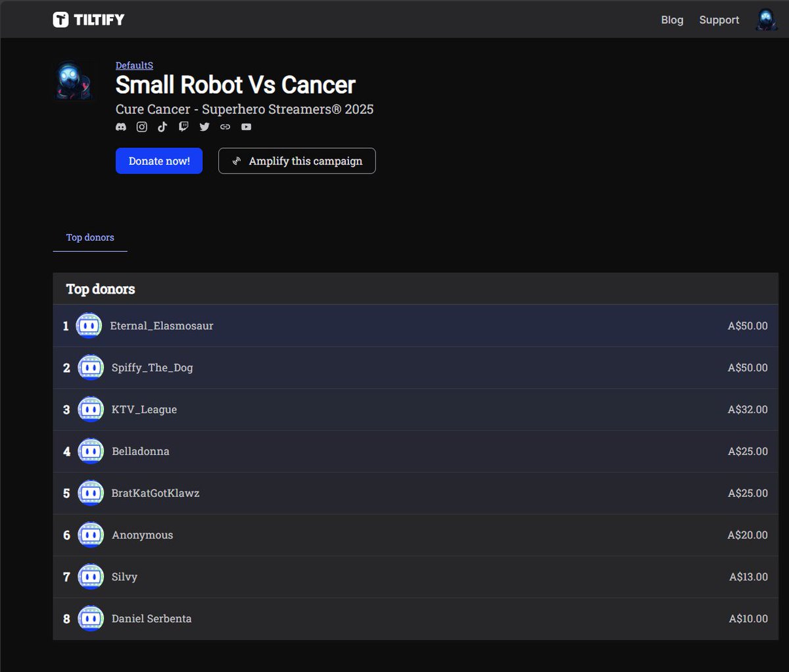Select donor name BratKatGotKlawz
The image size is (789, 672).
pos(155,493)
